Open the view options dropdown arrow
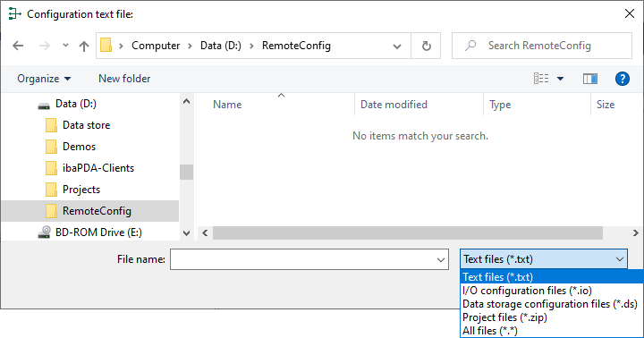 click(x=560, y=79)
